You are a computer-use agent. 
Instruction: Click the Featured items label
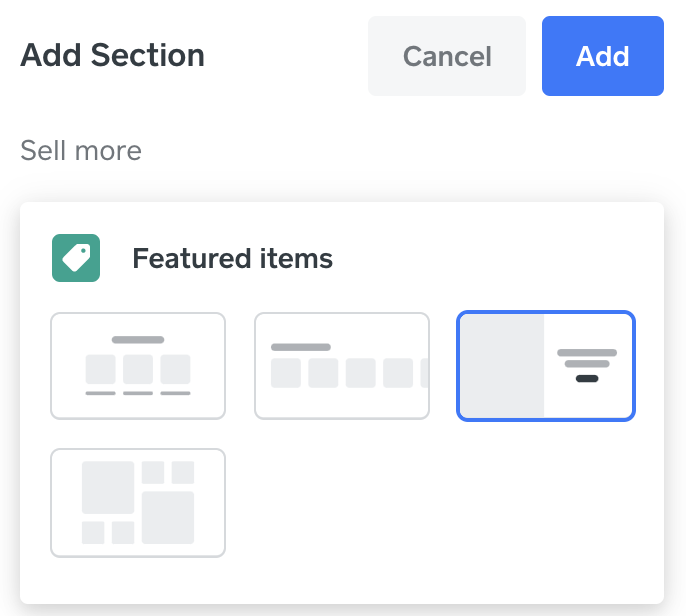click(232, 259)
